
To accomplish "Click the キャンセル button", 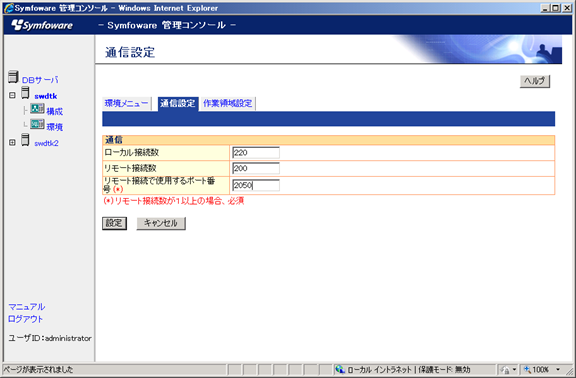I will pos(161,223).
